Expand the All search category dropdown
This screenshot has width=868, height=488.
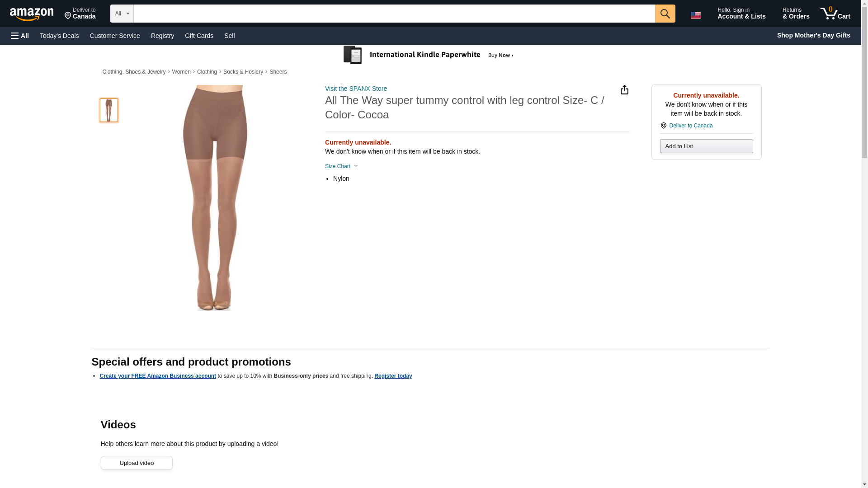[x=122, y=14]
